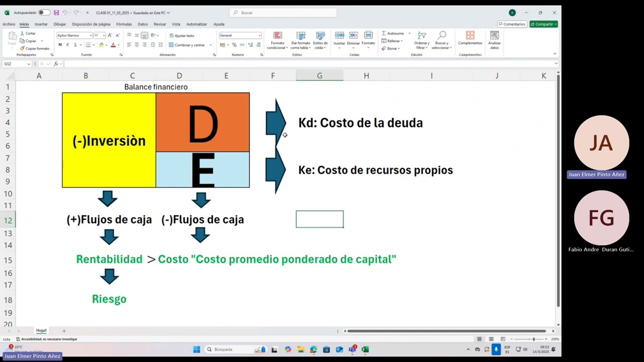644x362 pixels.
Task: Toggle bold N formatting
Action: 60,45
